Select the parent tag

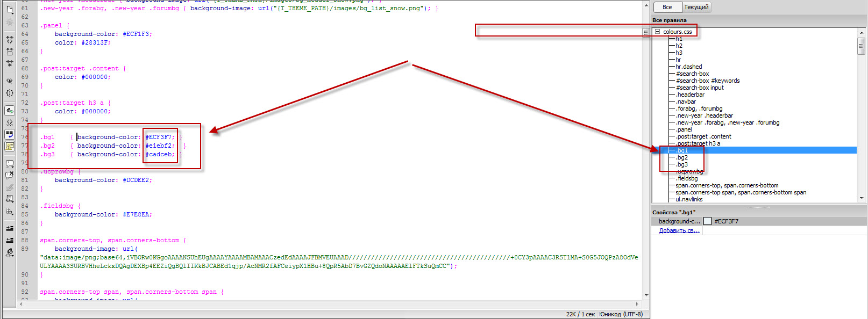pos(10,81)
